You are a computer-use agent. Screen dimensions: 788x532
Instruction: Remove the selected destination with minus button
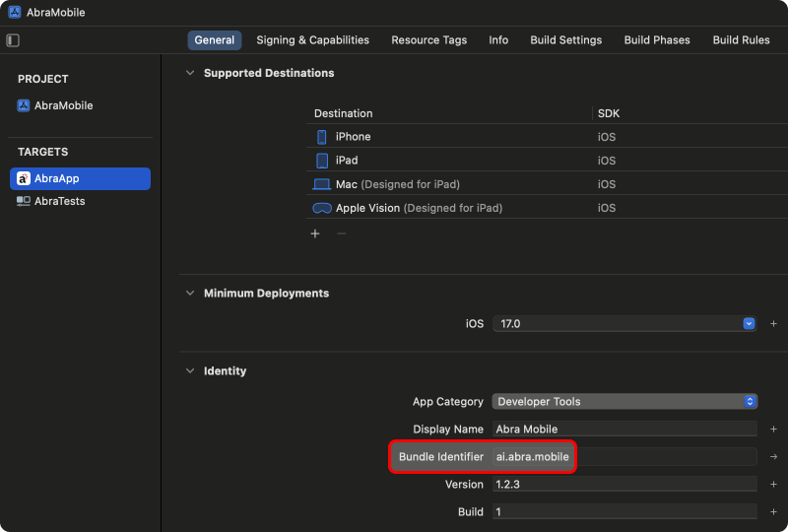coord(341,233)
